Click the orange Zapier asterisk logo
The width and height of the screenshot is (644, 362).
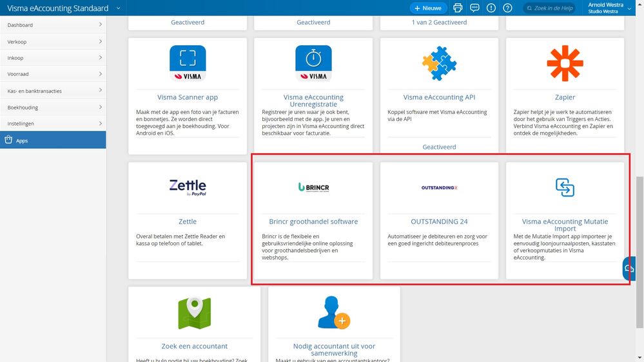tap(565, 62)
